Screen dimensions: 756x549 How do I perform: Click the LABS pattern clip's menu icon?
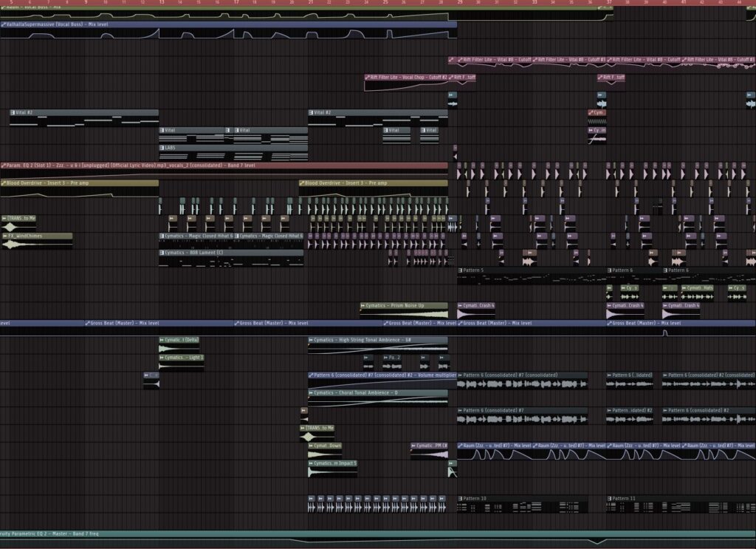click(x=162, y=148)
